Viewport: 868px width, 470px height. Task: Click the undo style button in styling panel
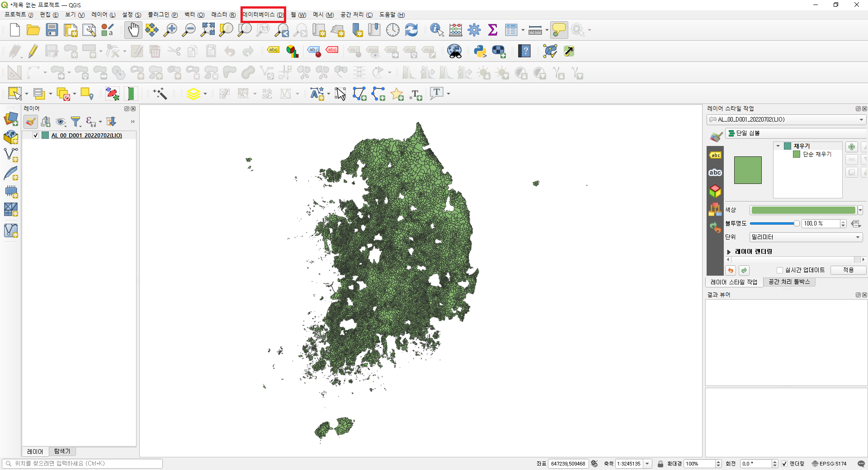pos(731,270)
